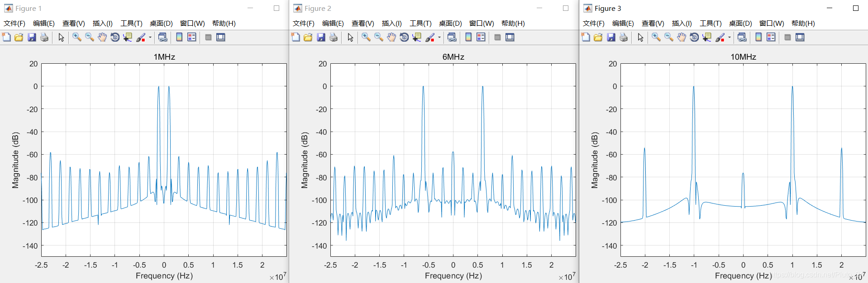Save Figure 2 using the floppy disk icon
The height and width of the screenshot is (283, 868).
point(321,37)
